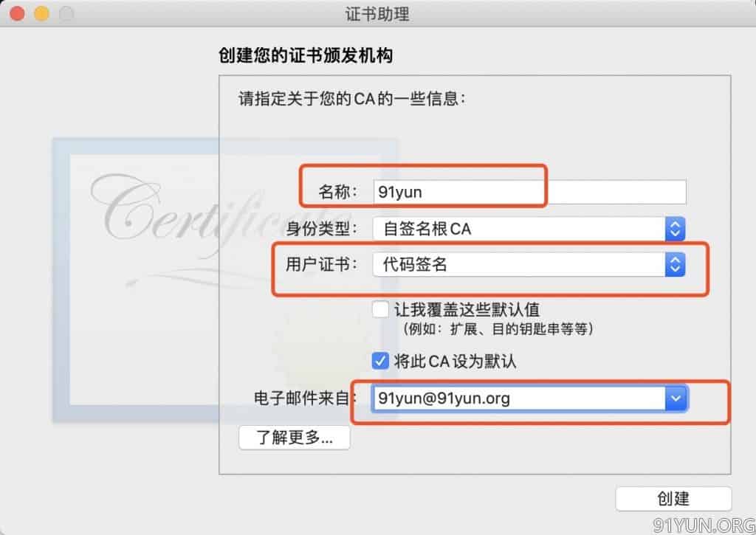Click 了解更多… button
Screen dimensions: 756x535
coord(295,438)
